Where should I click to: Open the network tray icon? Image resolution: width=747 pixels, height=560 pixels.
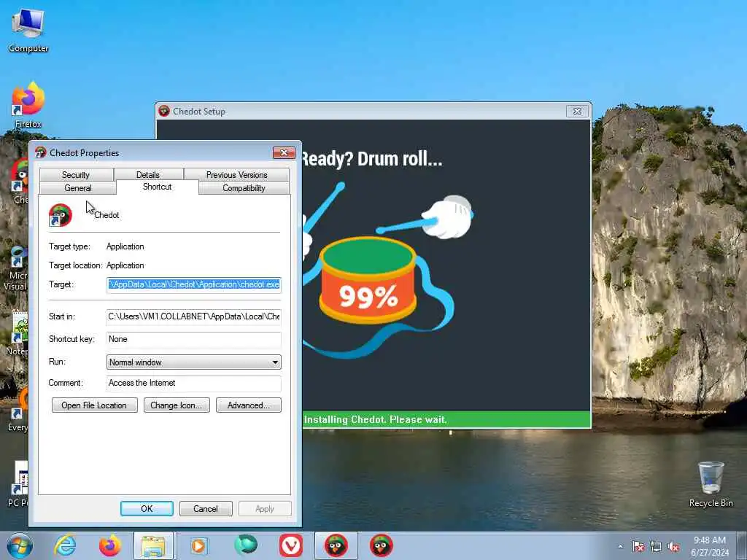[x=656, y=547]
